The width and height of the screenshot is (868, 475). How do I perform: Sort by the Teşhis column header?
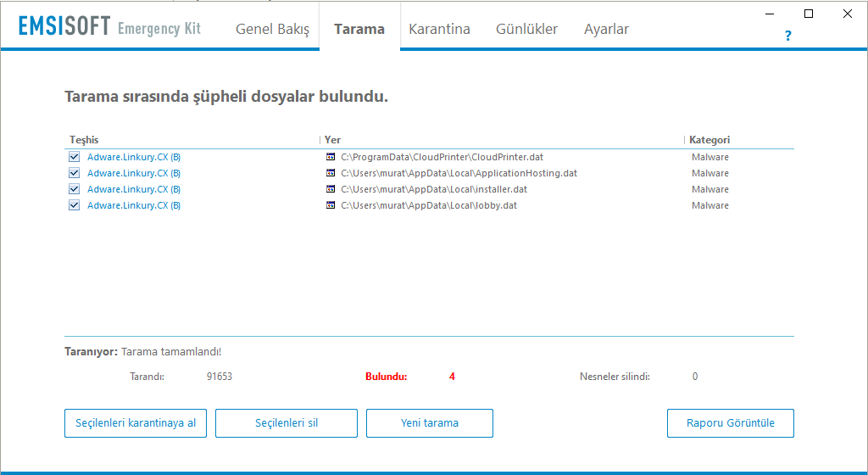[x=84, y=139]
